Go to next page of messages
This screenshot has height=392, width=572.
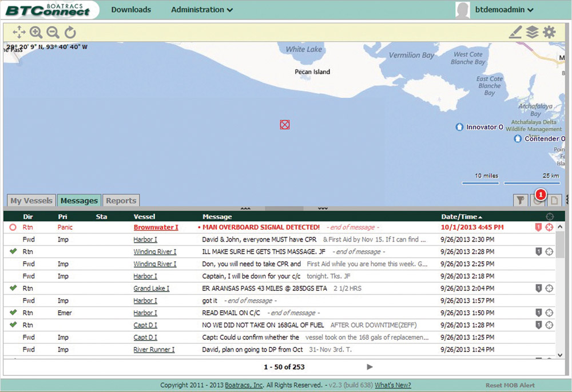pyautogui.click(x=370, y=367)
